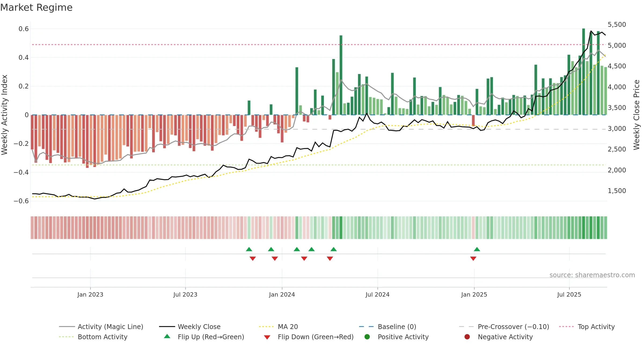Toggle the Flip Down (Green→Red) legend entry
This screenshot has width=644, height=362.
tap(309, 337)
